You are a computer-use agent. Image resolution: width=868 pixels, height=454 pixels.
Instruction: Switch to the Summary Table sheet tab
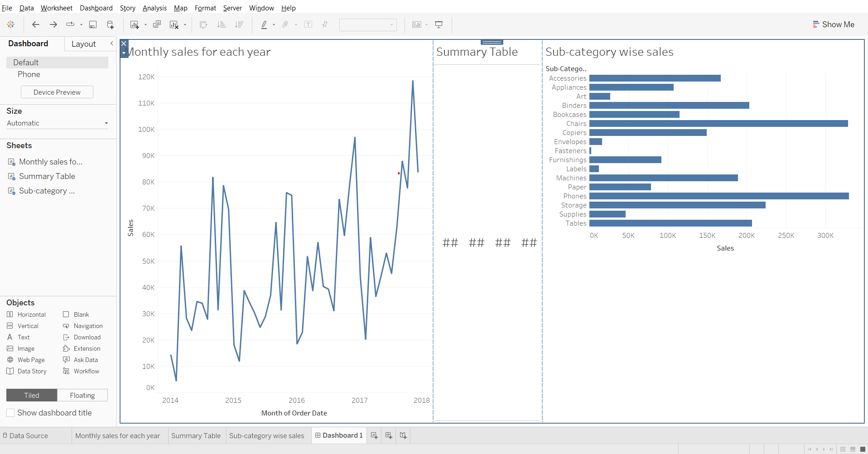coord(196,435)
